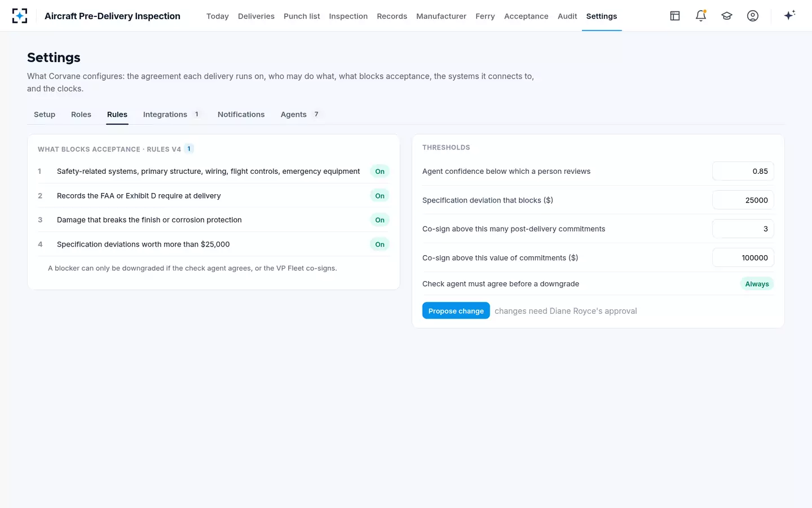Click the Corvane app logo icon
The image size is (812, 508).
coord(20,16)
